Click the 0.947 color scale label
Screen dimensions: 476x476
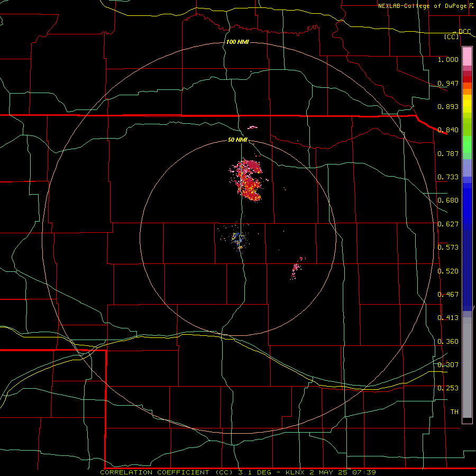click(448, 83)
